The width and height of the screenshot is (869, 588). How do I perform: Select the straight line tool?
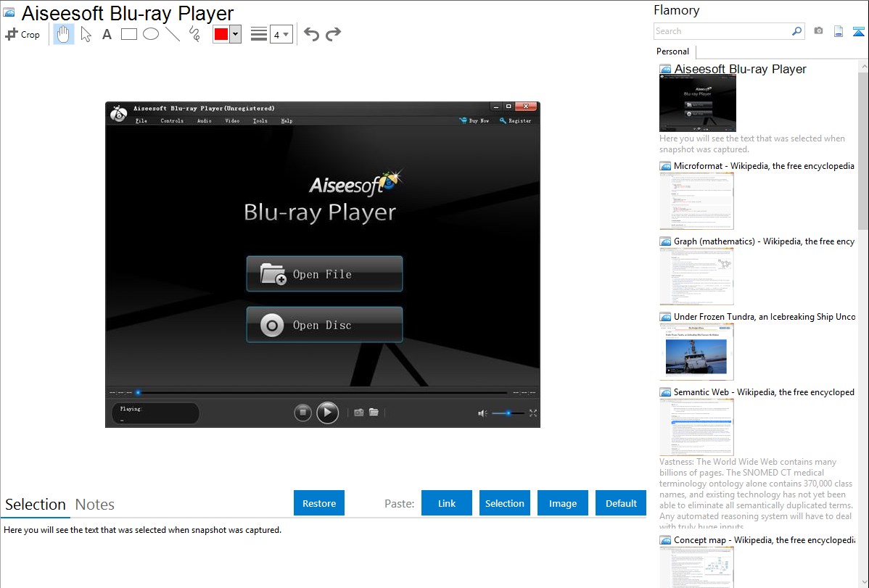click(173, 34)
